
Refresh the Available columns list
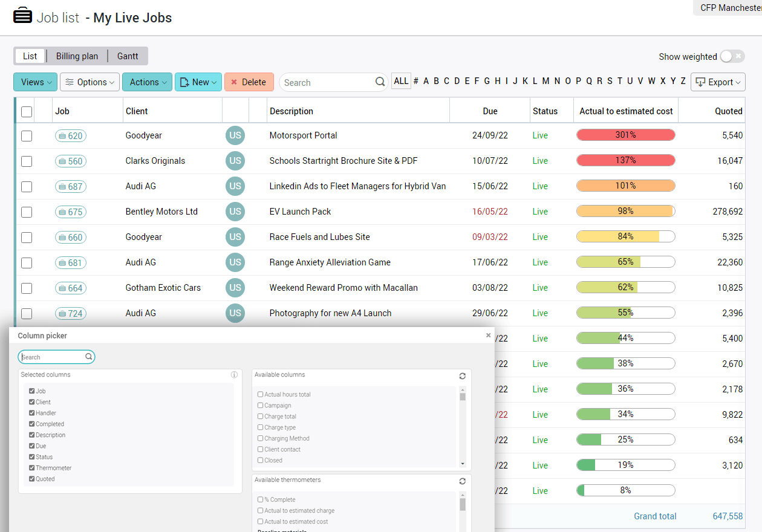pos(463,376)
